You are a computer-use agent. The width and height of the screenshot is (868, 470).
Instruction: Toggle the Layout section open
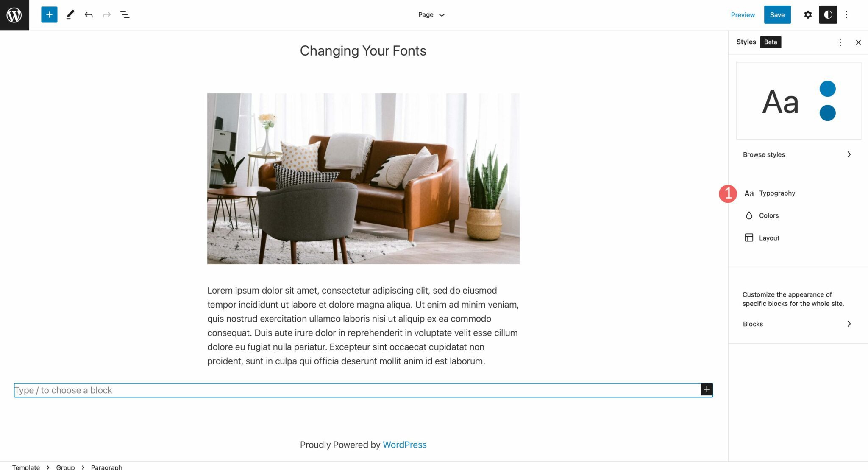point(769,238)
